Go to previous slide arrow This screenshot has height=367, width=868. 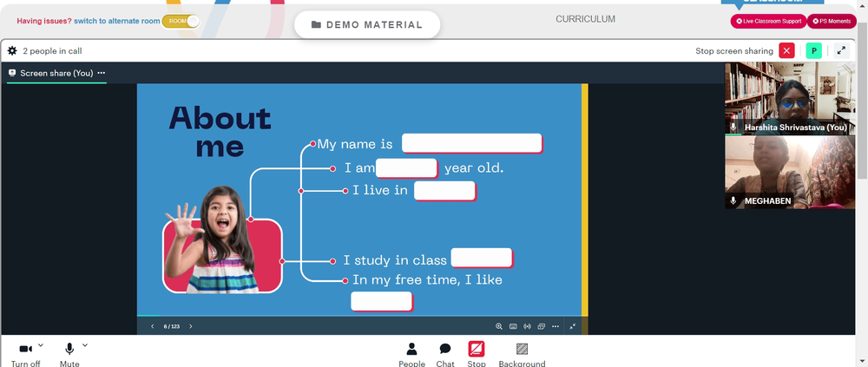pos(153,326)
